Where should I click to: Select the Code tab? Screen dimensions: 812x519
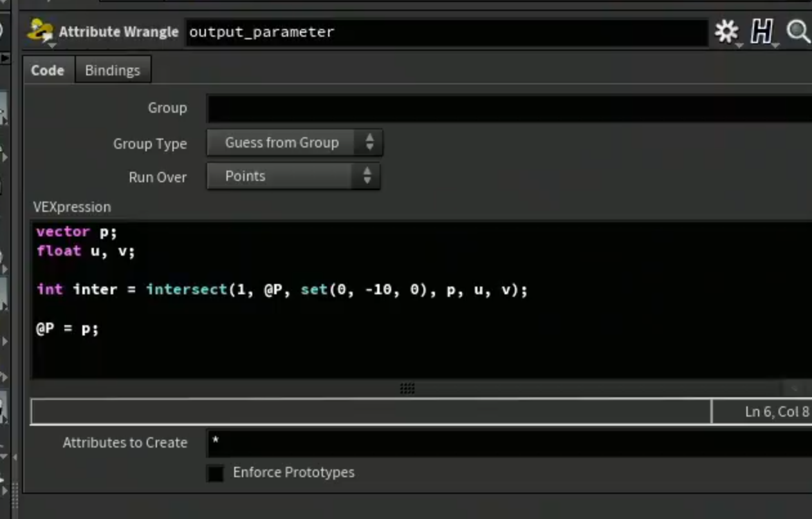[48, 70]
